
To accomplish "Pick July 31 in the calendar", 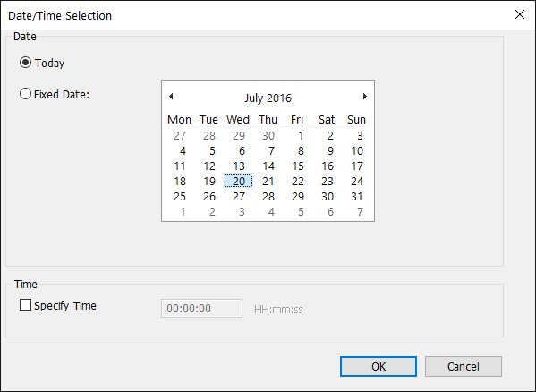I will 356,197.
